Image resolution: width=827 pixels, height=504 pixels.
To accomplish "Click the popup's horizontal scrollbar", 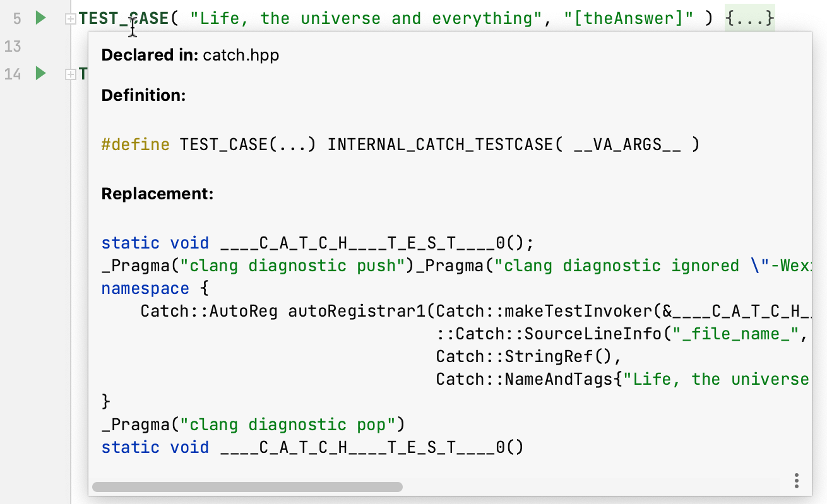I will [x=248, y=486].
